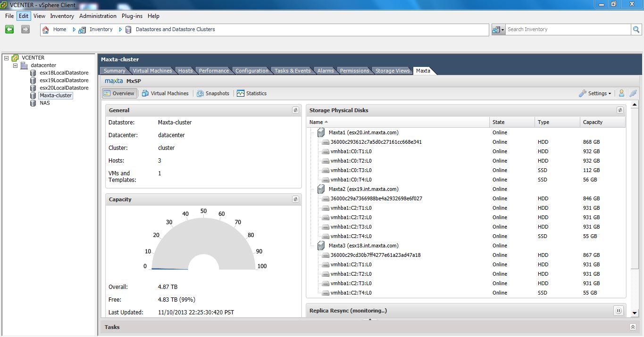Refresh the General panel

pyautogui.click(x=295, y=110)
